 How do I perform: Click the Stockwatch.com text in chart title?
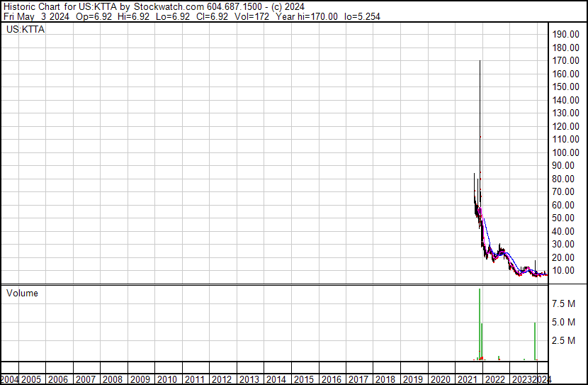pos(169,7)
